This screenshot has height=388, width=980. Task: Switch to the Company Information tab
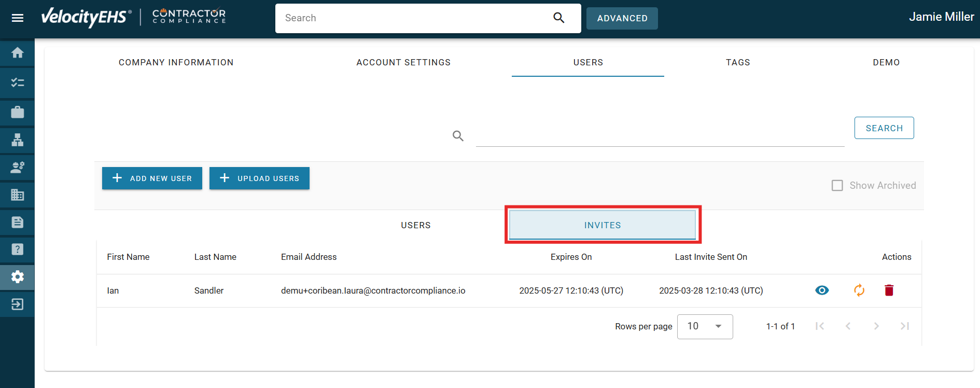176,62
